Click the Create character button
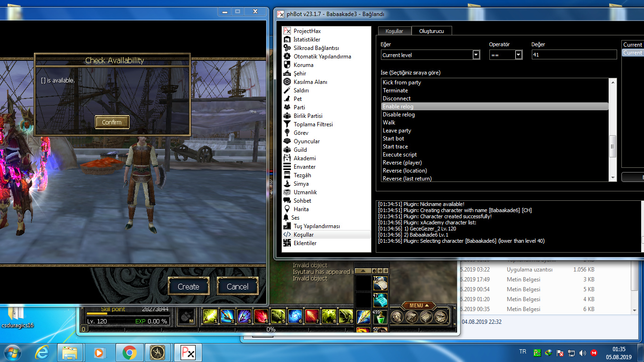The width and height of the screenshot is (644, 362). click(x=188, y=287)
